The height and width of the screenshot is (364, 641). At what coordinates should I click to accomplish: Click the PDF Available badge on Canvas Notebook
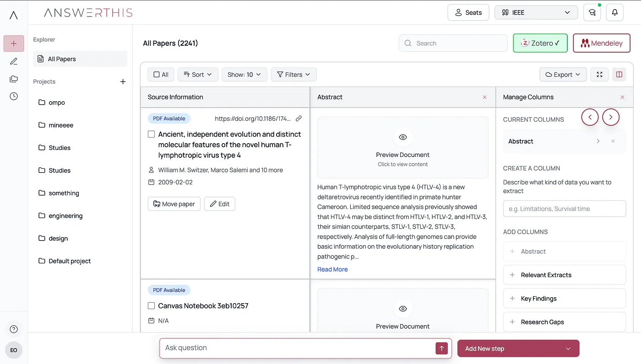point(169,290)
